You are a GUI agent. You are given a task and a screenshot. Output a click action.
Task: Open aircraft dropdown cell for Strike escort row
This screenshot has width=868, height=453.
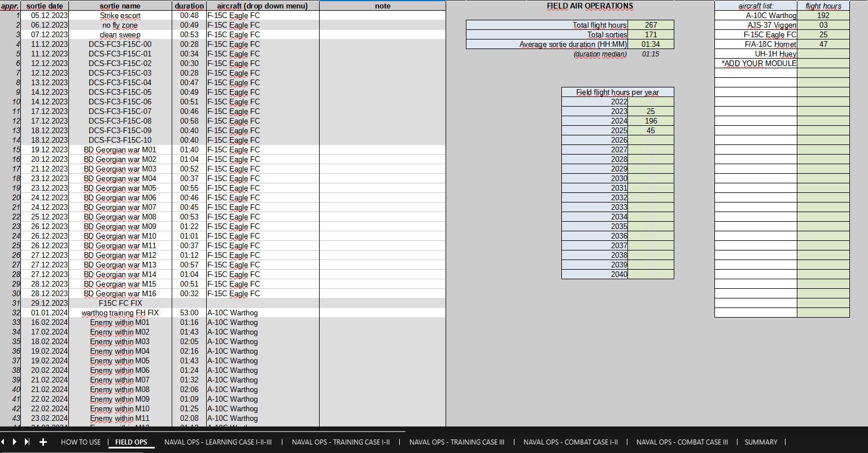pos(262,16)
